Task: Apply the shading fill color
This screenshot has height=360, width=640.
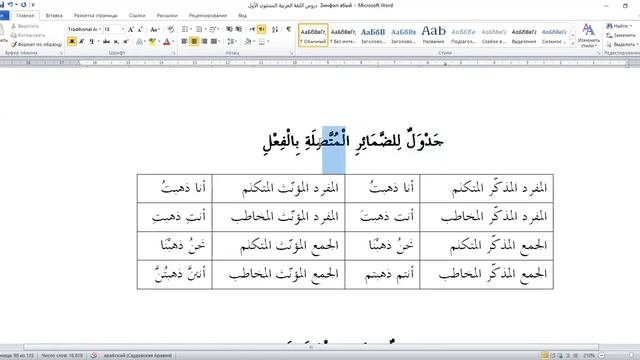Action: [248, 41]
